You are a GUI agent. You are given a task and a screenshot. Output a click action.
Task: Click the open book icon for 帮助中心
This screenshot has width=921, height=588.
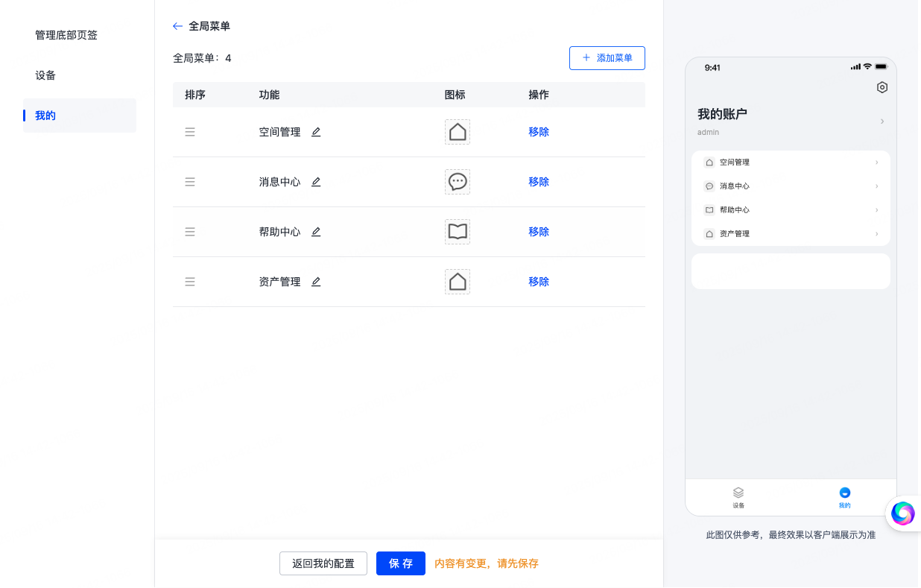(458, 232)
